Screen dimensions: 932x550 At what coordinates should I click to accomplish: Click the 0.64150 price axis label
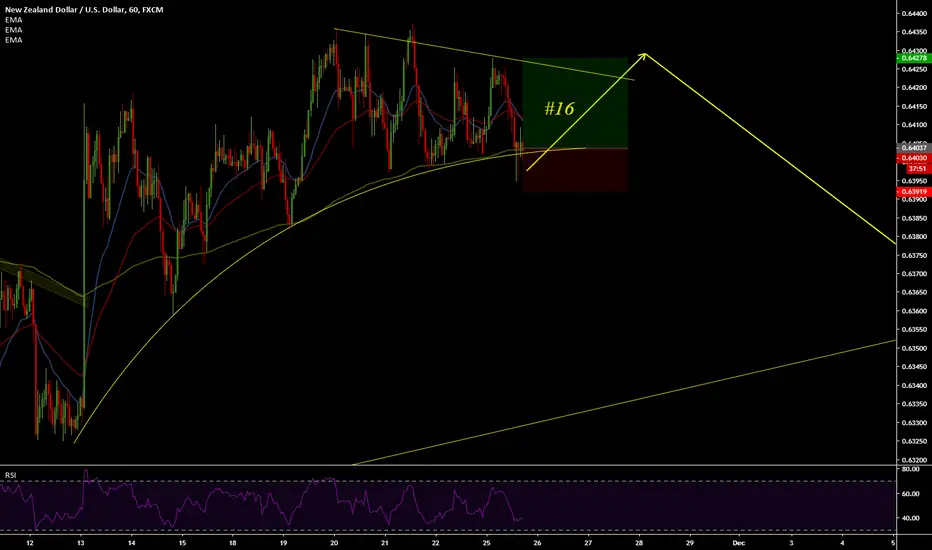click(x=914, y=106)
